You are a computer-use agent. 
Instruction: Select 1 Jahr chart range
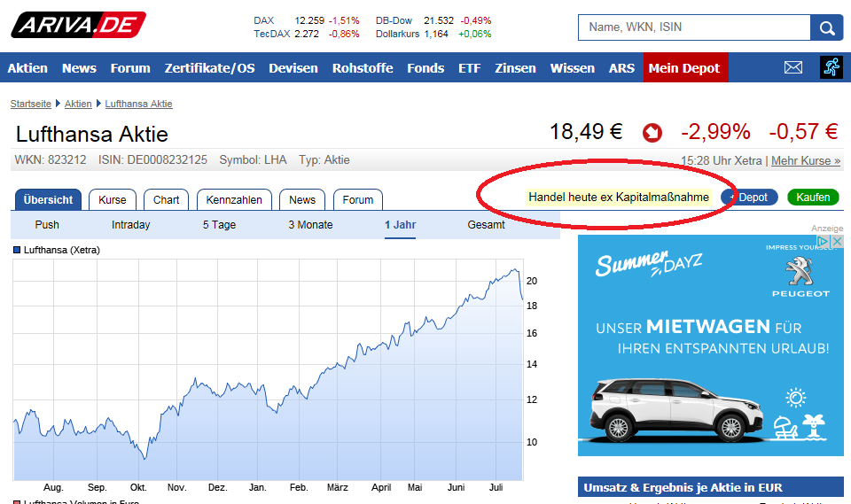(401, 225)
